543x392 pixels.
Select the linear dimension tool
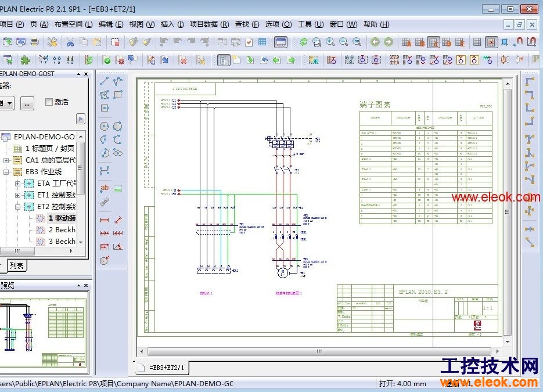(x=104, y=220)
